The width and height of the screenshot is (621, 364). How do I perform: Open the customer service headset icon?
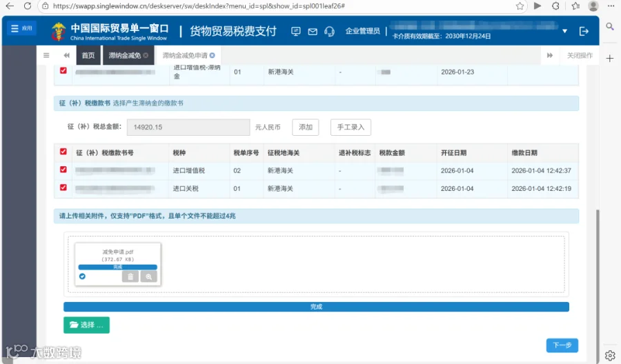329,31
